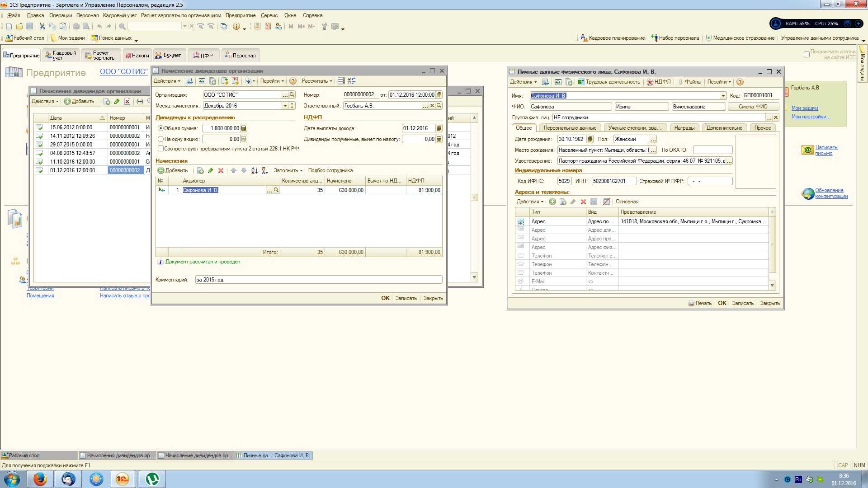Click OK button in Личные данные window
This screenshot has height=488, width=868.
[722, 303]
